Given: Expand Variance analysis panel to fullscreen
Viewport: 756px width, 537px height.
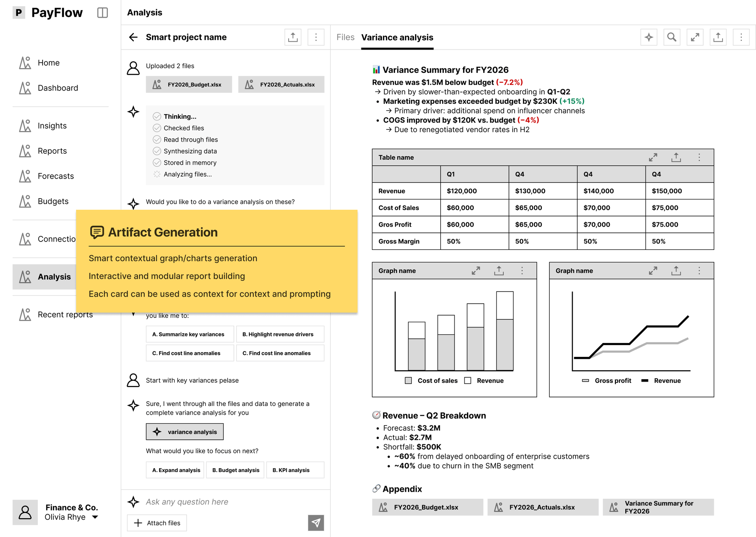Looking at the screenshot, I should pos(695,37).
